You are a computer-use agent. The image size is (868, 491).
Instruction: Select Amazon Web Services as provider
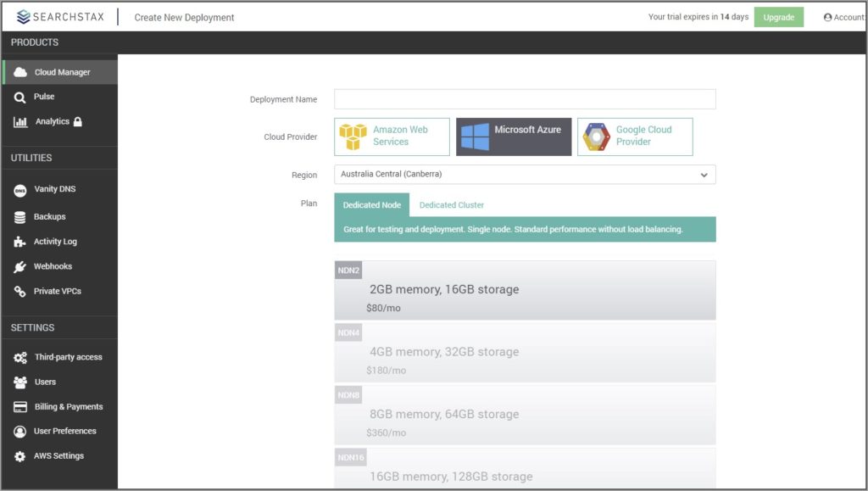(x=392, y=137)
